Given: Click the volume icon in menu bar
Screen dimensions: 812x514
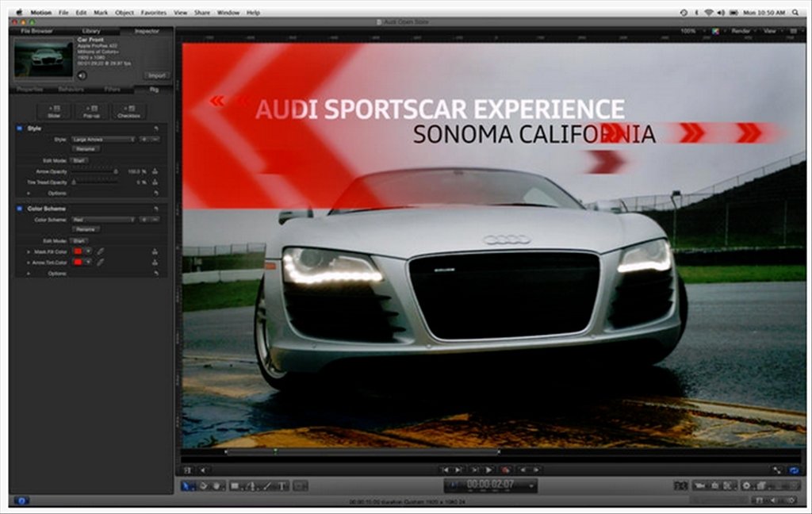Looking at the screenshot, I should coord(722,13).
